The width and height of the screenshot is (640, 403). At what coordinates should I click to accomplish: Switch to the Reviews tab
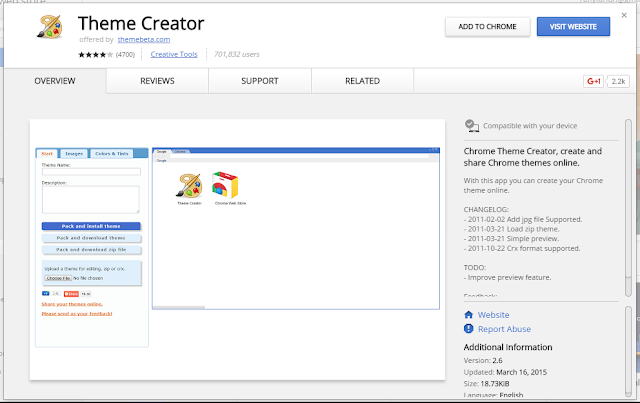[x=157, y=81]
